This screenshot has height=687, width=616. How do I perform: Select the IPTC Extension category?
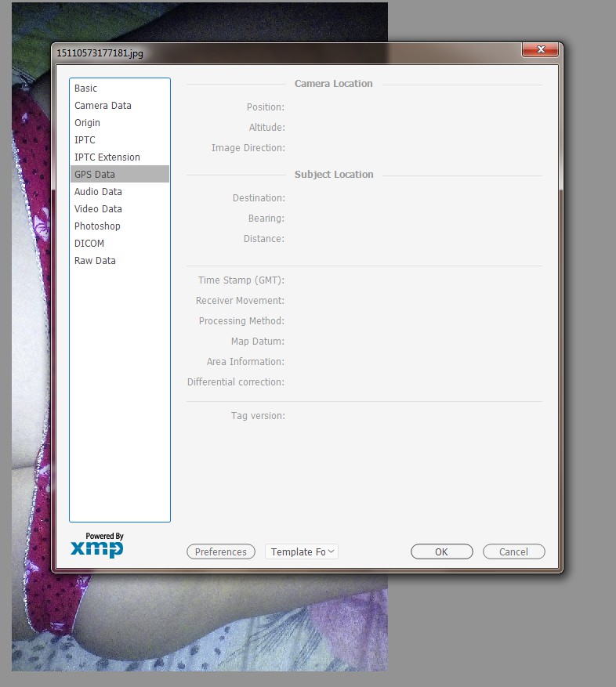point(120,157)
